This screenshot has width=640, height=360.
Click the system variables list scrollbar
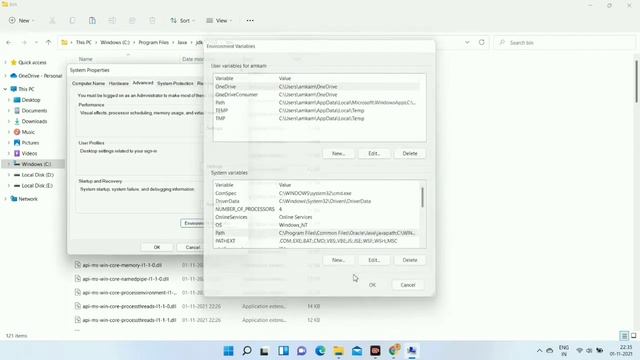pos(422,198)
